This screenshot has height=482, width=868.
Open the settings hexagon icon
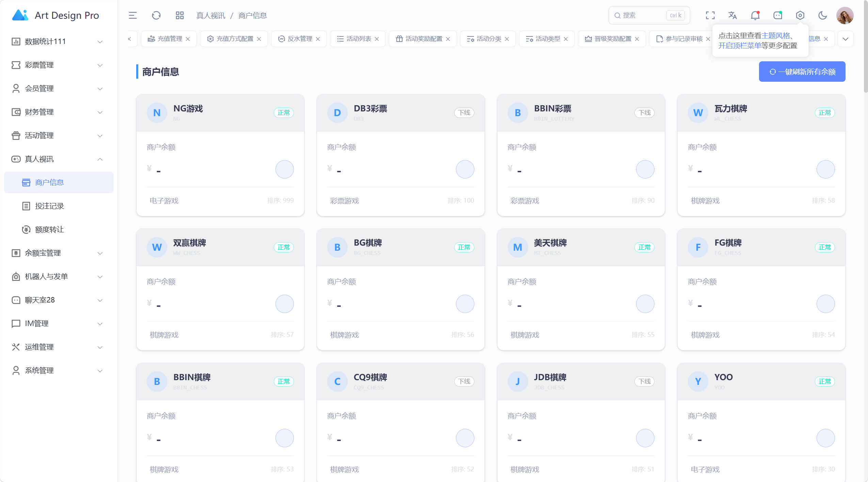coord(800,15)
